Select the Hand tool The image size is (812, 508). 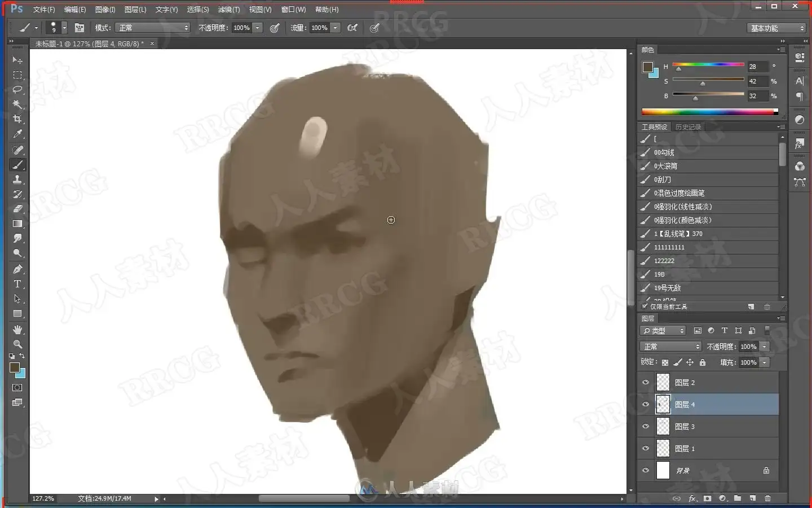click(x=17, y=330)
